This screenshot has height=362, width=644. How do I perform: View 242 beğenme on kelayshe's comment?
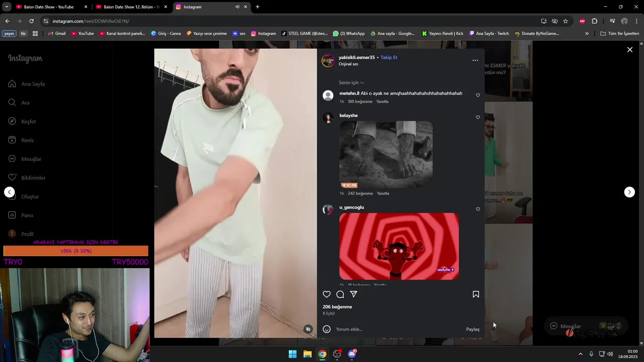[360, 194]
